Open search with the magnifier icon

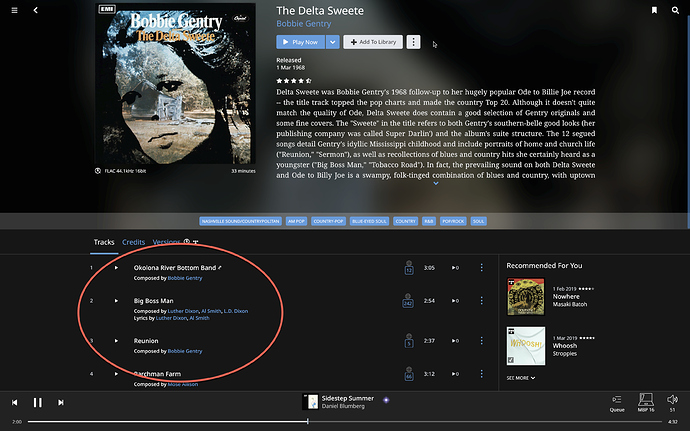675,10
